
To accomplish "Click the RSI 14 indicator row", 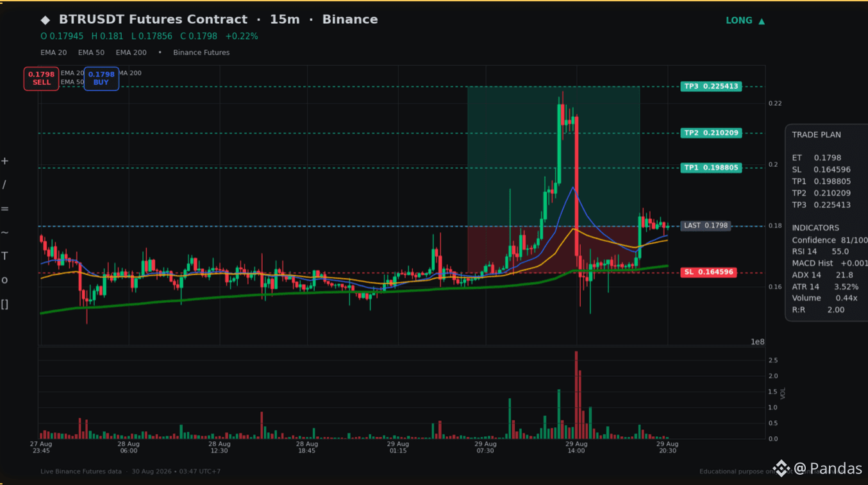I will click(x=820, y=251).
